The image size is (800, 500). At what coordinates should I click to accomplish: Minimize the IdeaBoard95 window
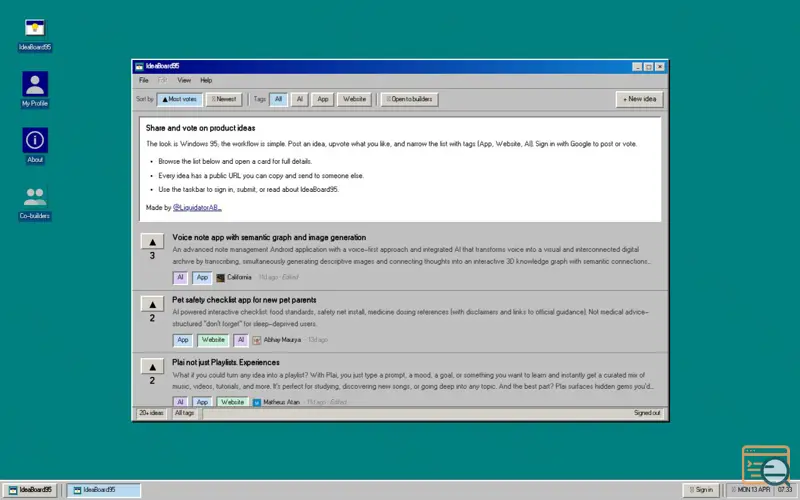pos(637,67)
